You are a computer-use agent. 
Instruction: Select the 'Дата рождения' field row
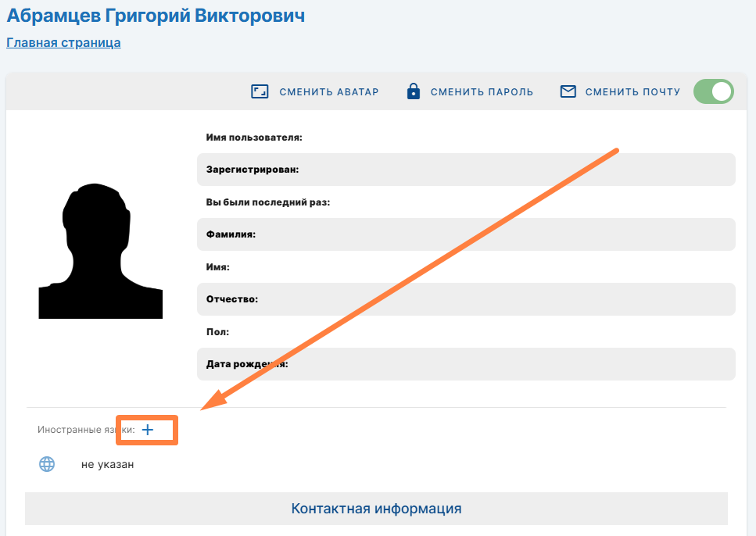coord(466,364)
